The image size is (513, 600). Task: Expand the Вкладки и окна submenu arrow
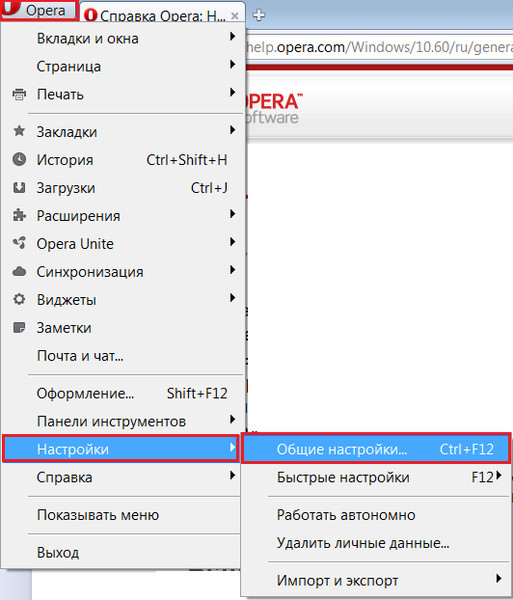point(232,37)
